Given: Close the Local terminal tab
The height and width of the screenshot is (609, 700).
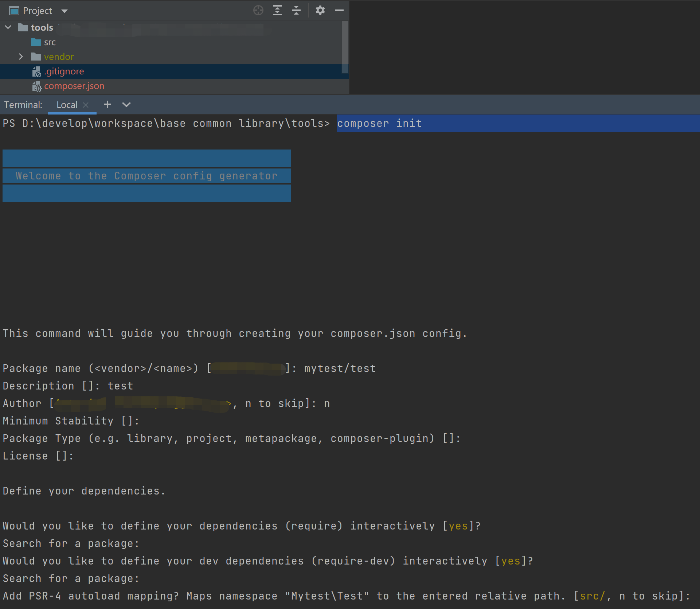Looking at the screenshot, I should (x=86, y=105).
